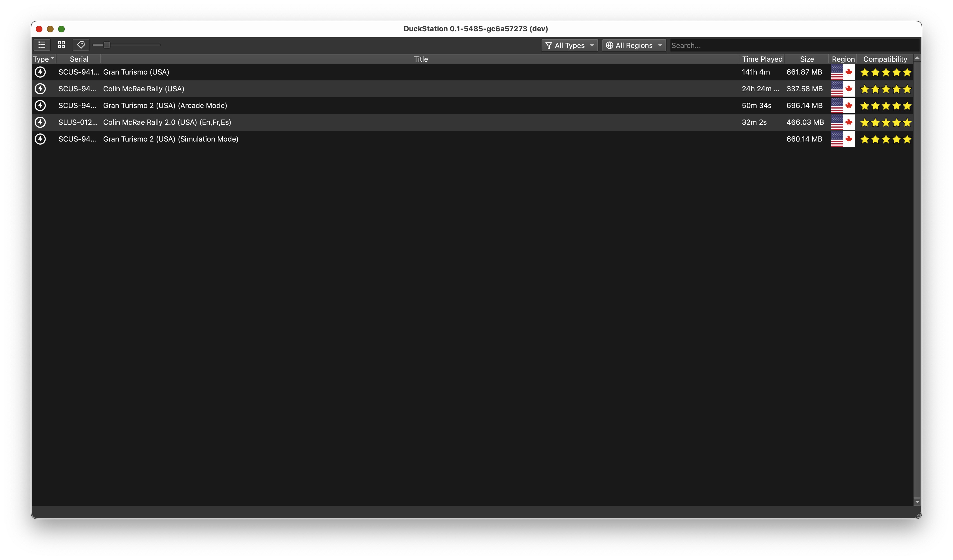Click the 696.14 MB size cell
Screen dimensions: 953x560
[x=805, y=106]
